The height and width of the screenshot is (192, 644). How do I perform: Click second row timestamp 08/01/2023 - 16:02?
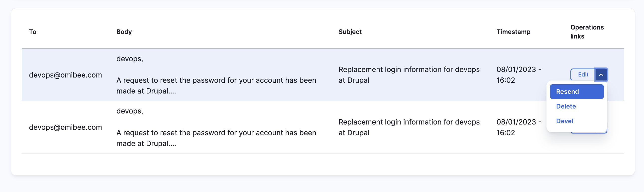point(519,127)
